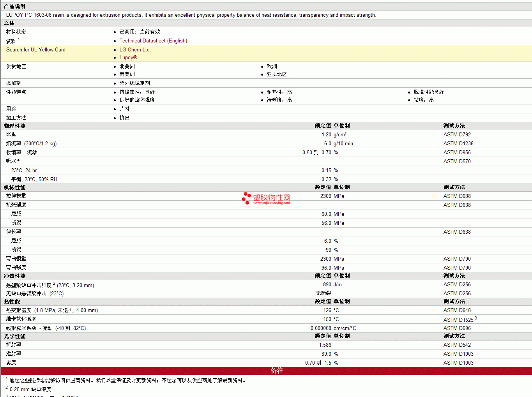
Task: Select the ASTM D648 test method cell
Action: coord(457,310)
